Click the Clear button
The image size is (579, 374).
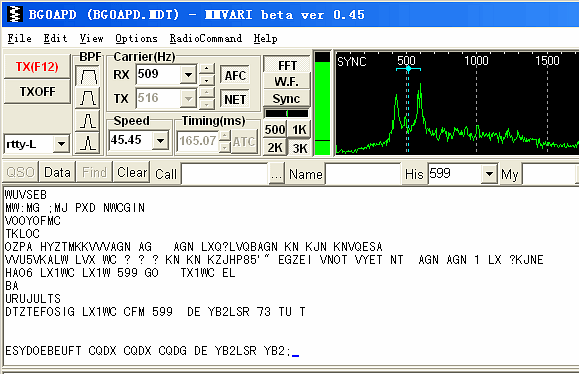[132, 172]
